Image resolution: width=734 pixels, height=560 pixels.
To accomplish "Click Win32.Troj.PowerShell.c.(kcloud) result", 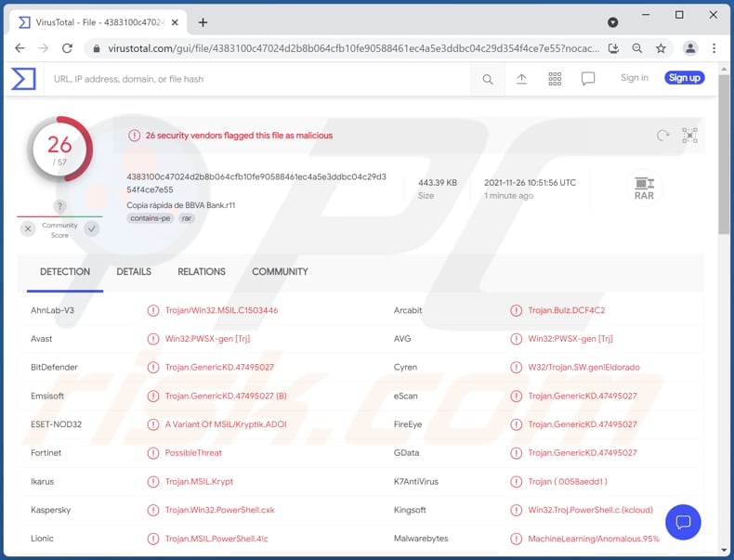I will point(590,510).
